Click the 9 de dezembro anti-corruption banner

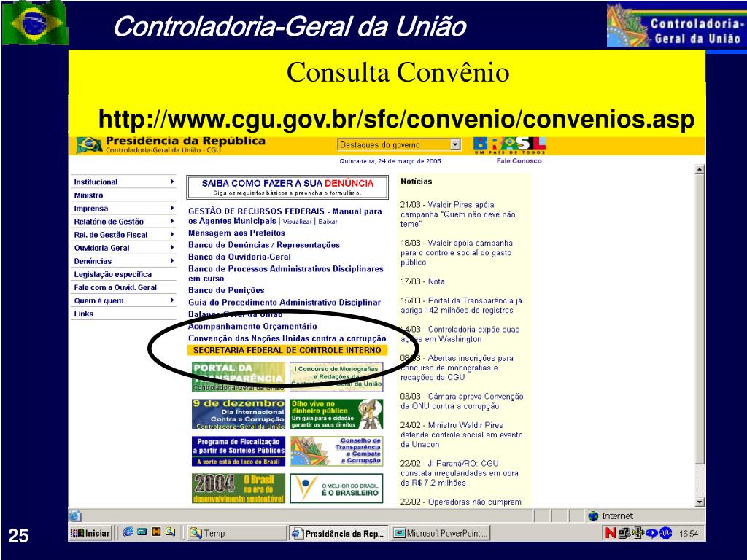click(x=239, y=414)
